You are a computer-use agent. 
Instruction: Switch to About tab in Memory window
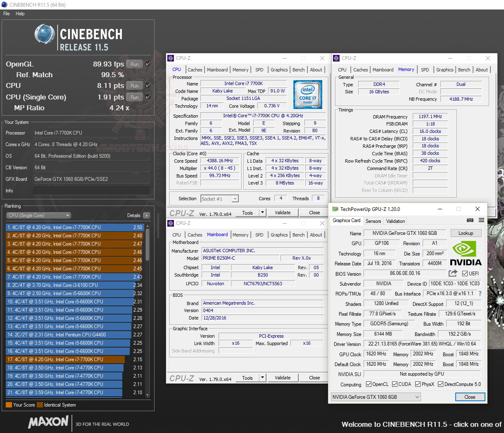482,70
